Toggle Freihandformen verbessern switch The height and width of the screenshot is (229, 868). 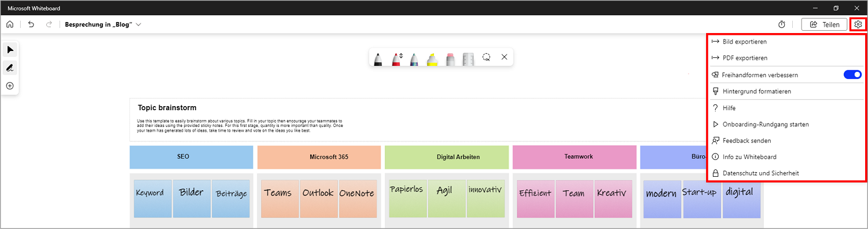tap(852, 75)
